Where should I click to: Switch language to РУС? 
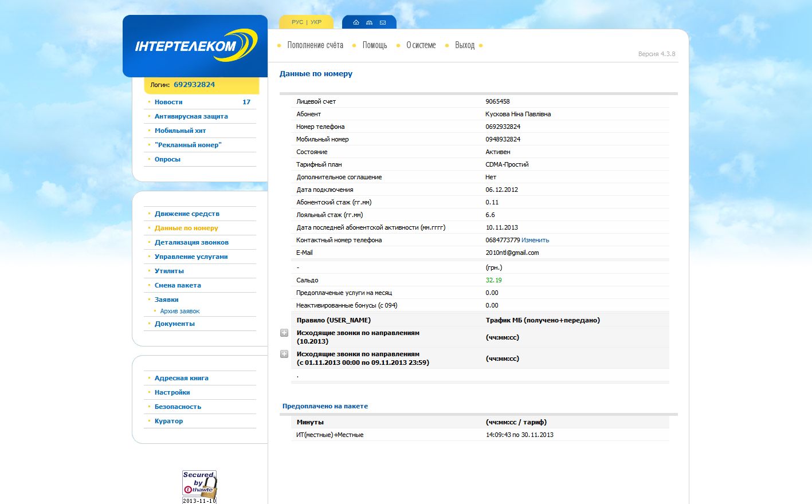[x=297, y=22]
